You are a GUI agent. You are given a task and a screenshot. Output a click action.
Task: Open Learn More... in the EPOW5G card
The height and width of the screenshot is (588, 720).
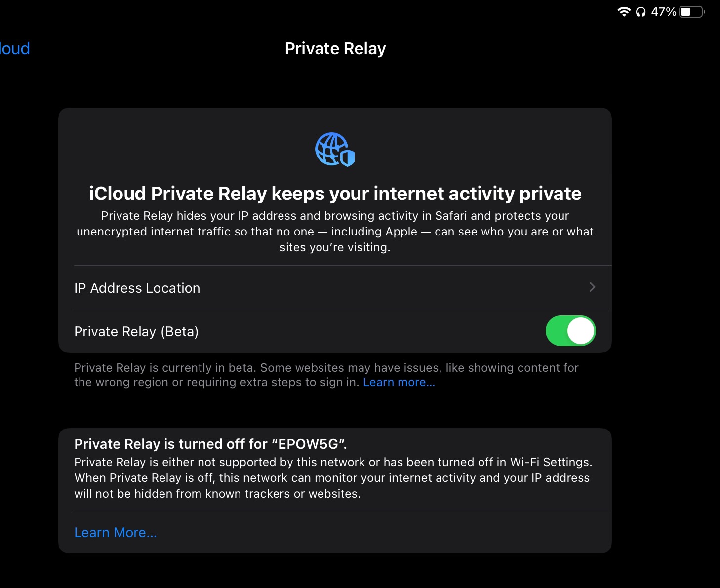pyautogui.click(x=116, y=532)
